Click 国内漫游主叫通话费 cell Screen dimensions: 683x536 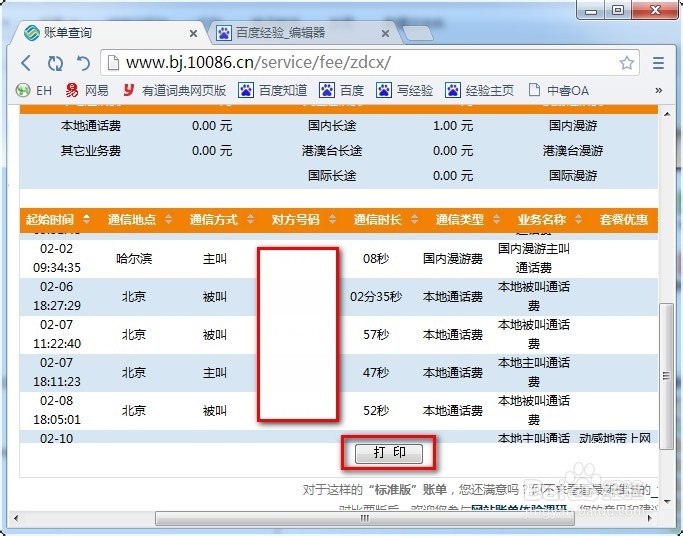[534, 258]
